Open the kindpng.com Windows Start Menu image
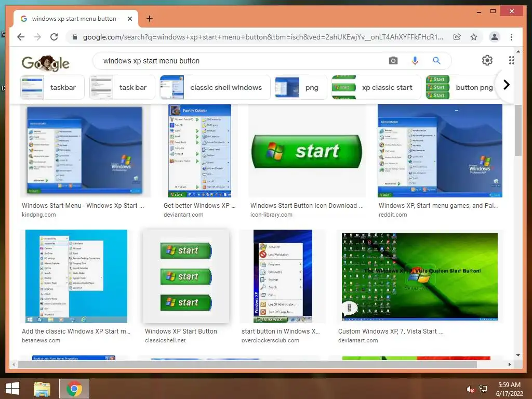This screenshot has height=399, width=532. (x=85, y=150)
